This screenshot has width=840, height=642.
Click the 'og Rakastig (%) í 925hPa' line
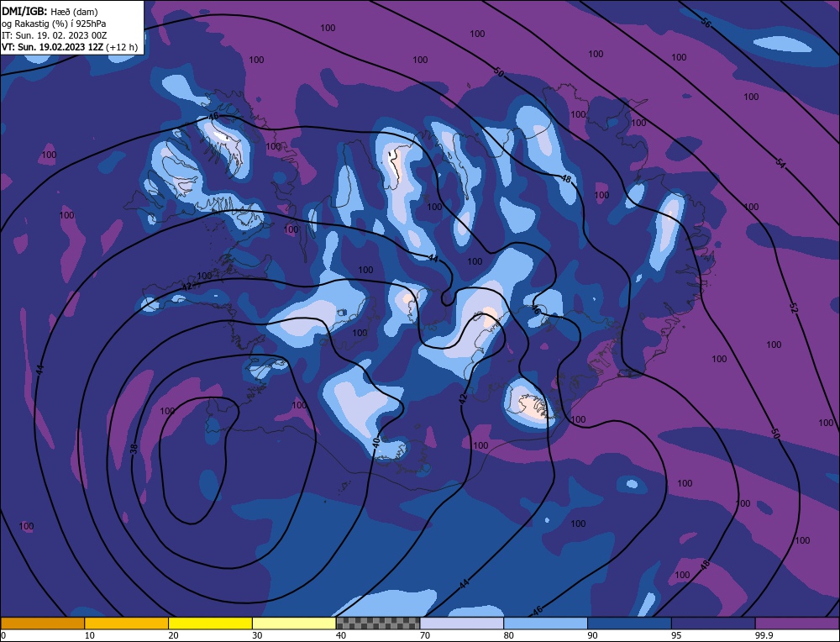pos(54,24)
